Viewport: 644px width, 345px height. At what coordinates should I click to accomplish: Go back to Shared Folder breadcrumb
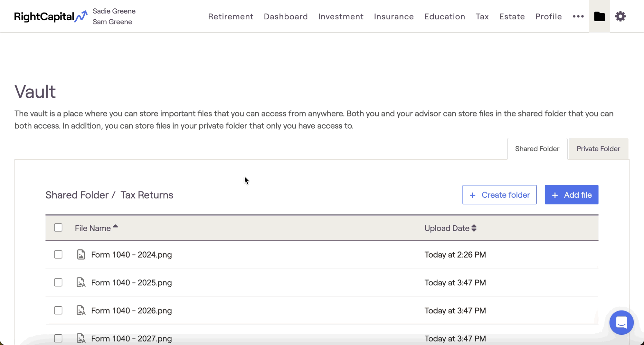[77, 195]
